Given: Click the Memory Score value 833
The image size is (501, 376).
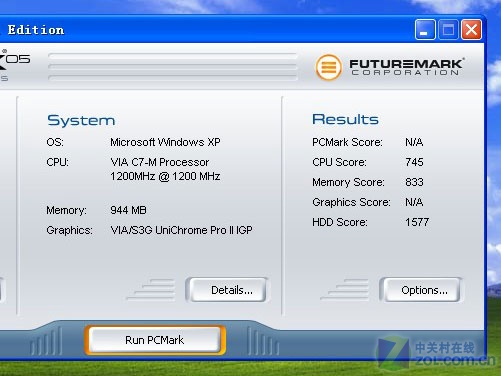Looking at the screenshot, I should [x=414, y=182].
